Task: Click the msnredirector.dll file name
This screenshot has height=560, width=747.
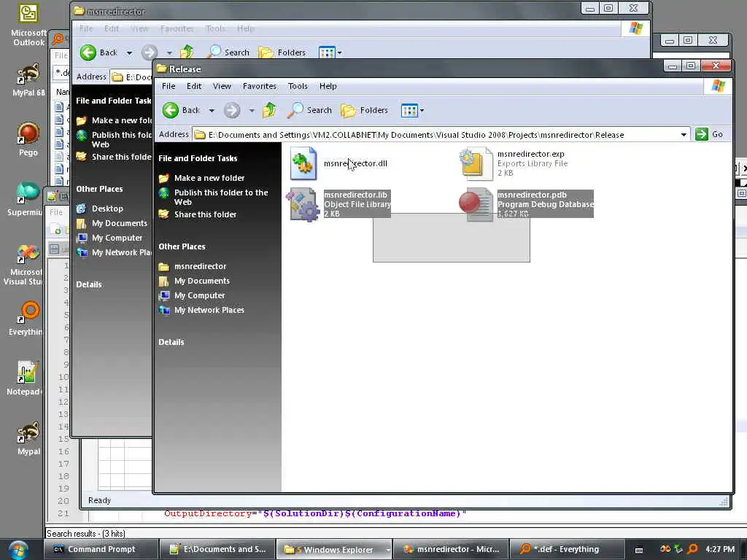Action: (x=355, y=163)
